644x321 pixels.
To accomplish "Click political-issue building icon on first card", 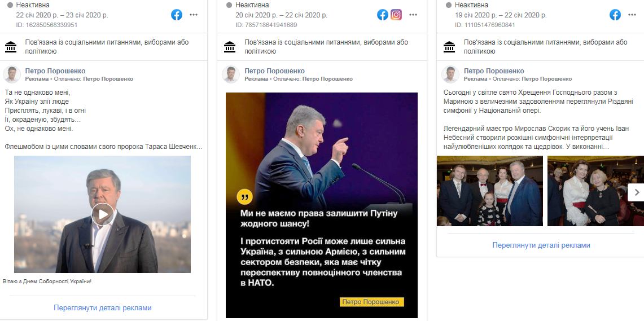I will click(x=11, y=47).
